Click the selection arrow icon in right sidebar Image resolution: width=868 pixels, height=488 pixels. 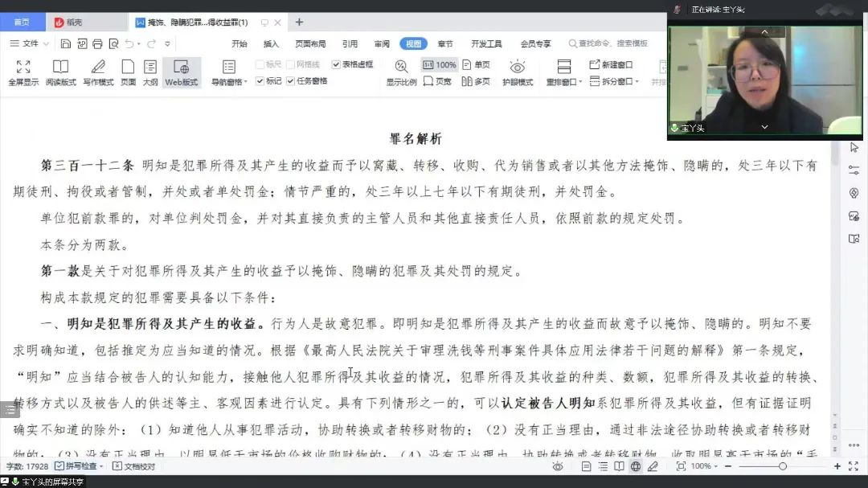point(854,147)
